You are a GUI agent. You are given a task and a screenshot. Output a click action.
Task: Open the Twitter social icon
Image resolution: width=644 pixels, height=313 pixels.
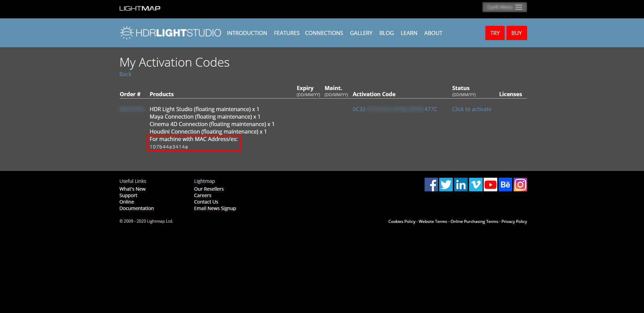(x=446, y=185)
